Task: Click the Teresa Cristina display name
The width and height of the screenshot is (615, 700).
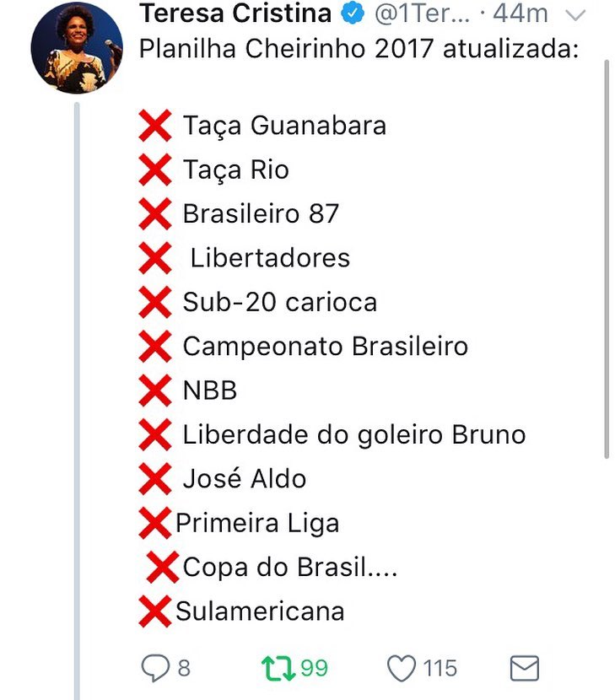Action: click(235, 13)
